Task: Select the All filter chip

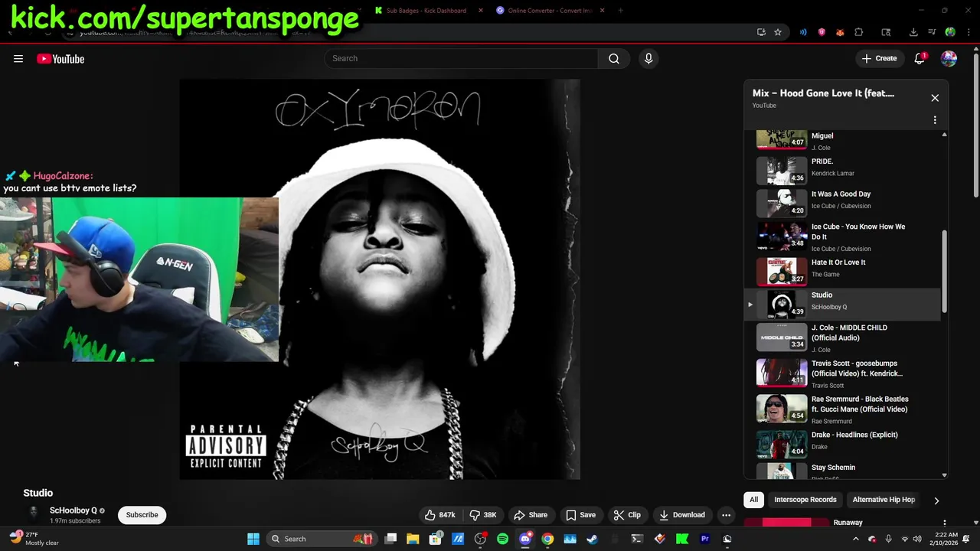Action: 753,500
